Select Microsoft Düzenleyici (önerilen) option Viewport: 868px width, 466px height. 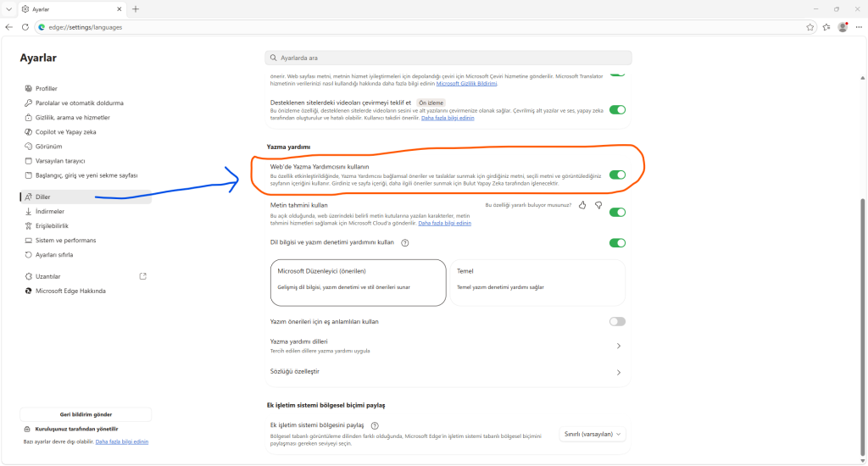pos(359,282)
